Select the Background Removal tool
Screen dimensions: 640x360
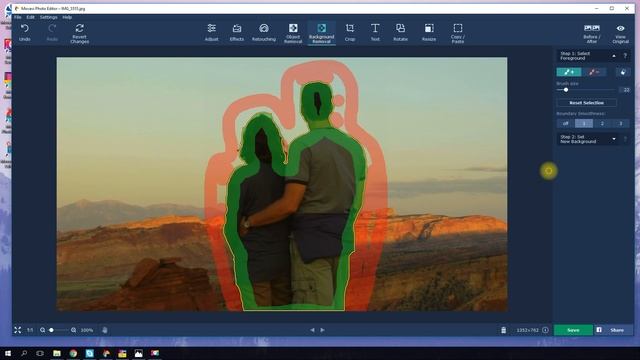point(322,33)
